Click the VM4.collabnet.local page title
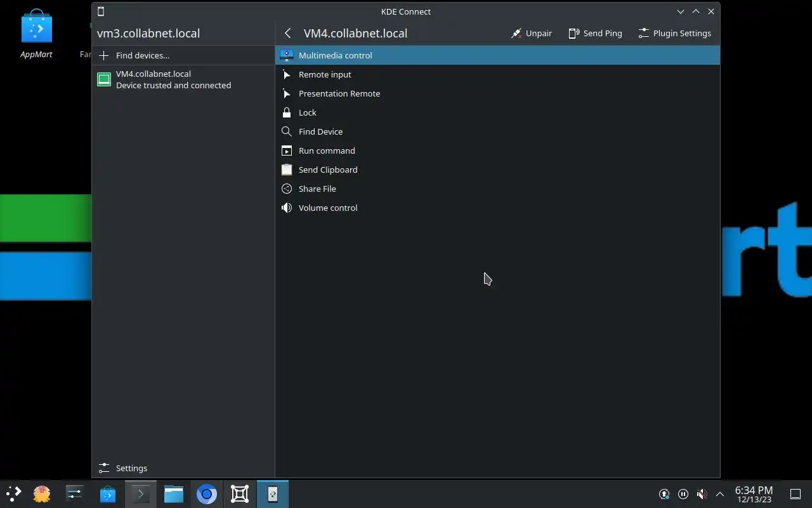 coord(355,33)
